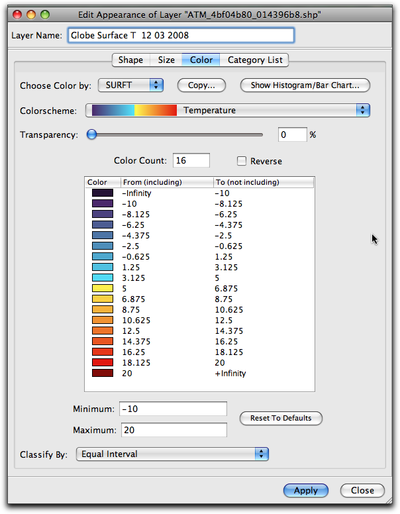The width and height of the screenshot is (400, 514).
Task: Click the swatch for from -0.625 row
Action: (x=103, y=257)
